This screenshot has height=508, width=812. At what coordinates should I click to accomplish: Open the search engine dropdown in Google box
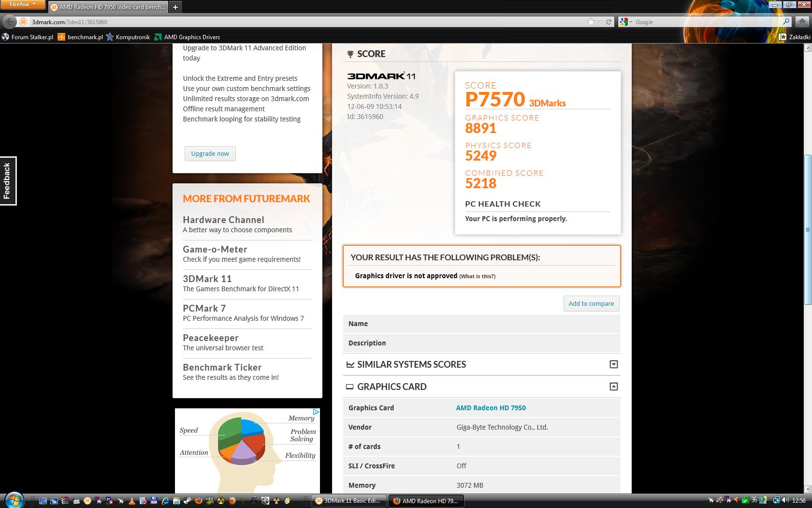pyautogui.click(x=631, y=22)
